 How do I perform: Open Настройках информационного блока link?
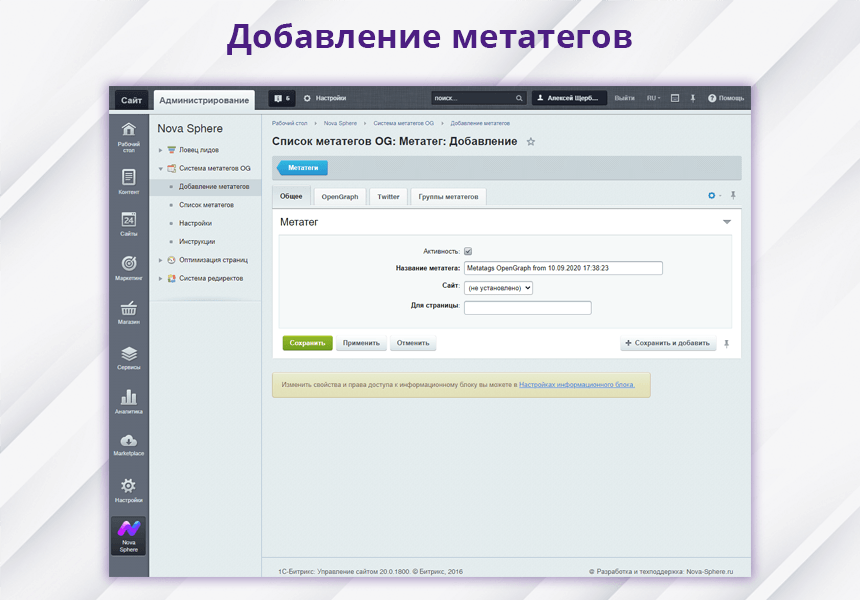point(576,384)
